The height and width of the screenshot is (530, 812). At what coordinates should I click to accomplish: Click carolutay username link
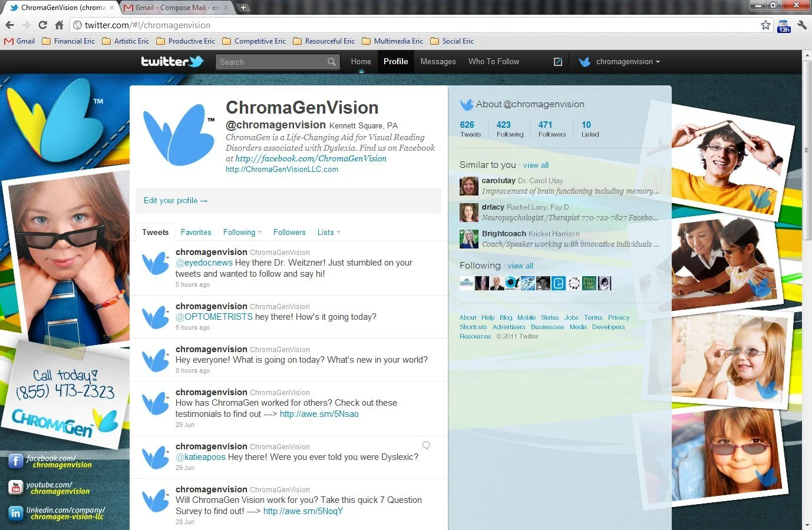click(x=499, y=181)
